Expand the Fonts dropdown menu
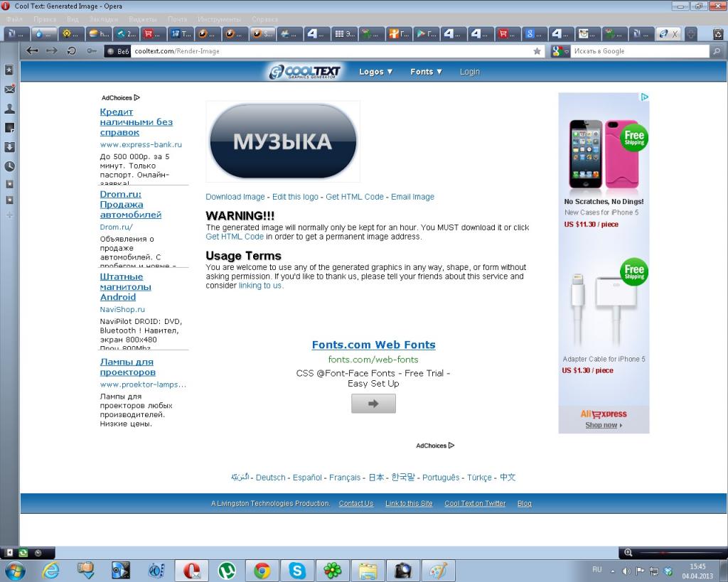The height and width of the screenshot is (582, 728). (x=426, y=72)
